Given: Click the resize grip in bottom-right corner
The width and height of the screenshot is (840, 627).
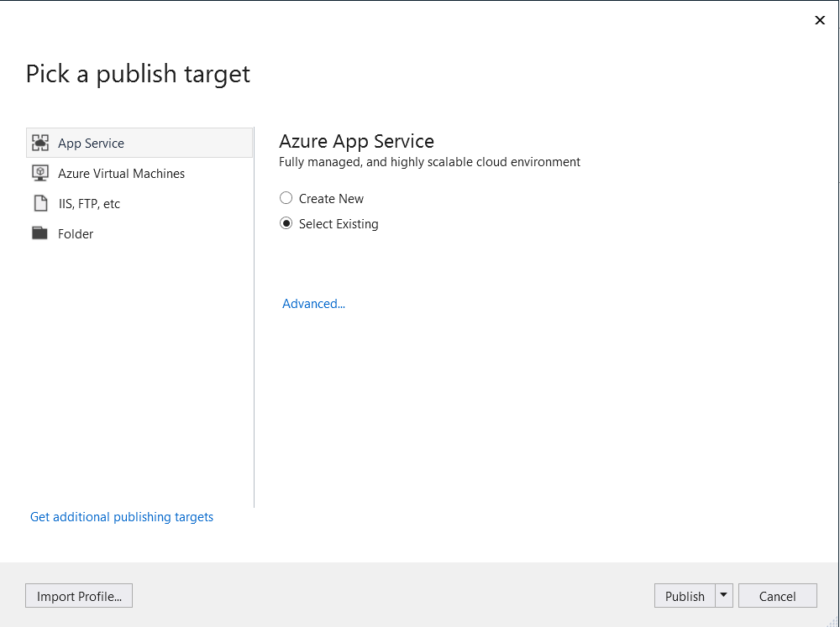Looking at the screenshot, I should click(833, 621).
